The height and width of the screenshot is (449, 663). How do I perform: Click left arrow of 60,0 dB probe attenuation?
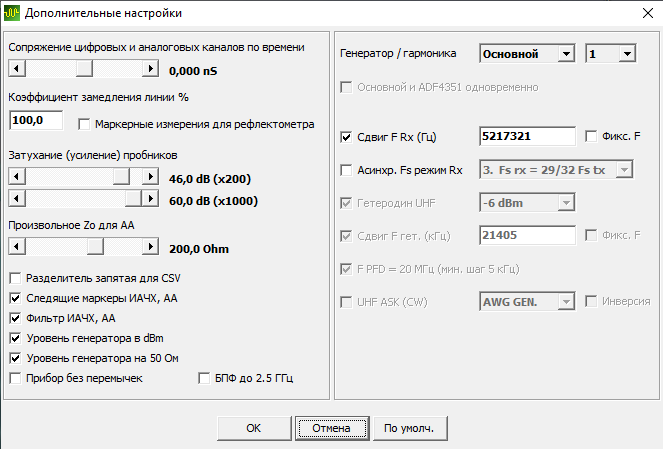(x=17, y=198)
